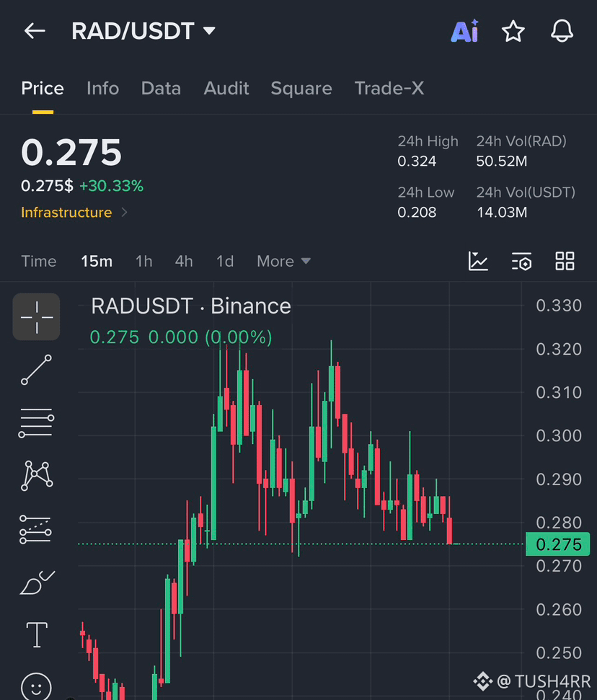Open the grid layout icon
The image size is (597, 700).
(565, 261)
